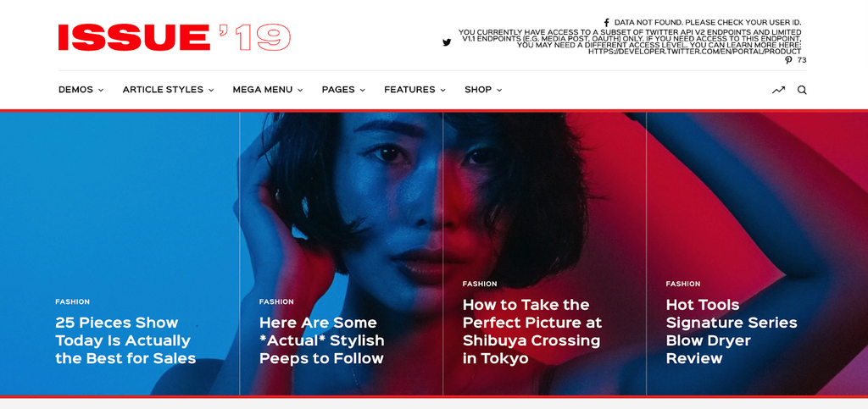
Task: Click the ISSUE '19 logo
Action: pyautogui.click(x=175, y=38)
